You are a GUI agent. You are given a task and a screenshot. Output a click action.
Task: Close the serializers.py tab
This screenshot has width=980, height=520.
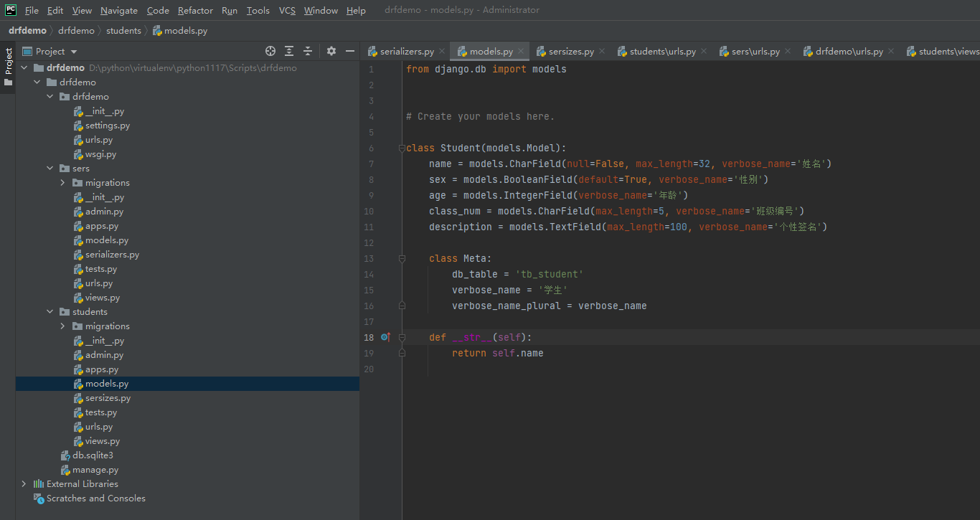pos(442,51)
